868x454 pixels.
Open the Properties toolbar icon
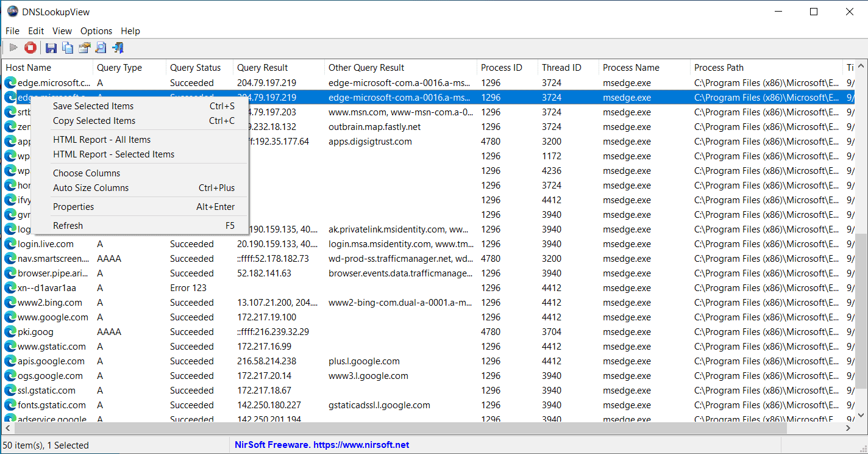click(x=84, y=48)
